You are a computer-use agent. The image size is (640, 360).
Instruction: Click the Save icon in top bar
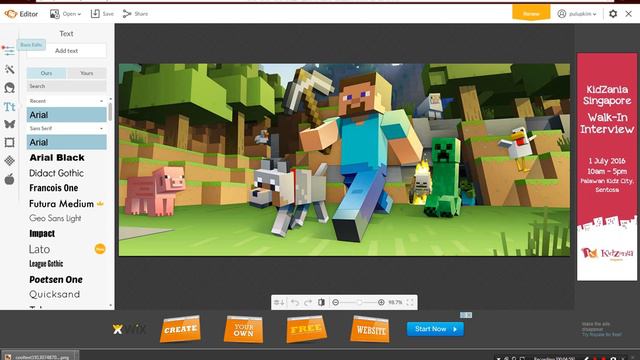coord(95,14)
